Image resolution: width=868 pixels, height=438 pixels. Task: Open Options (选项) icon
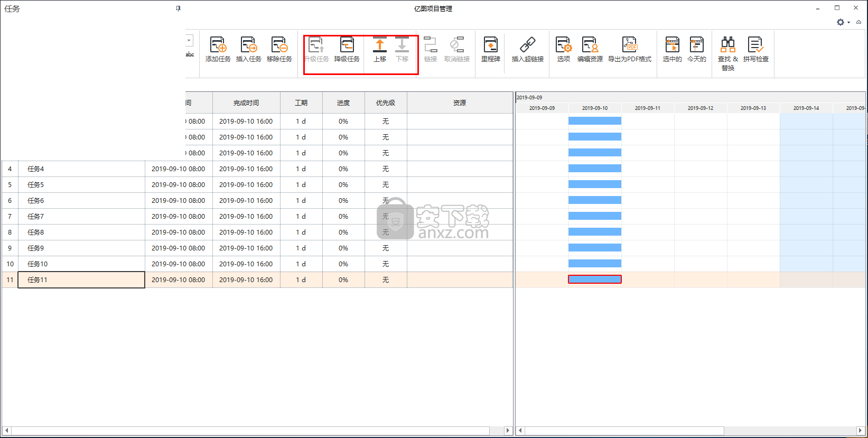click(x=563, y=49)
